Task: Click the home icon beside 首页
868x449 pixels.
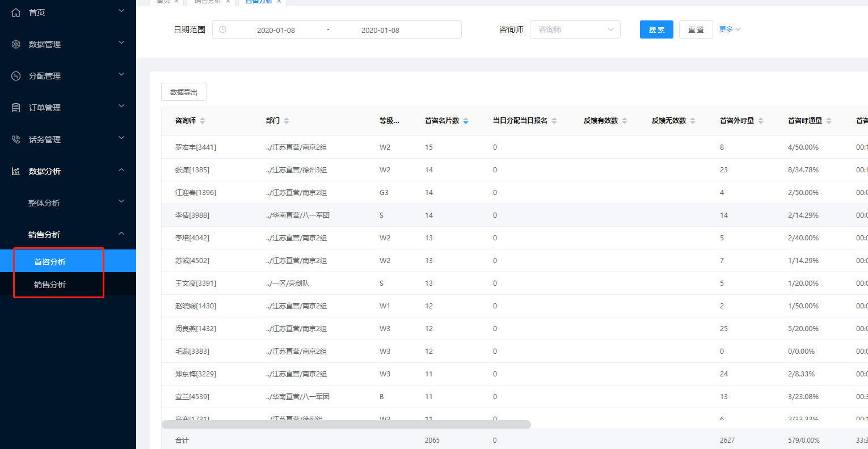Action: tap(16, 12)
